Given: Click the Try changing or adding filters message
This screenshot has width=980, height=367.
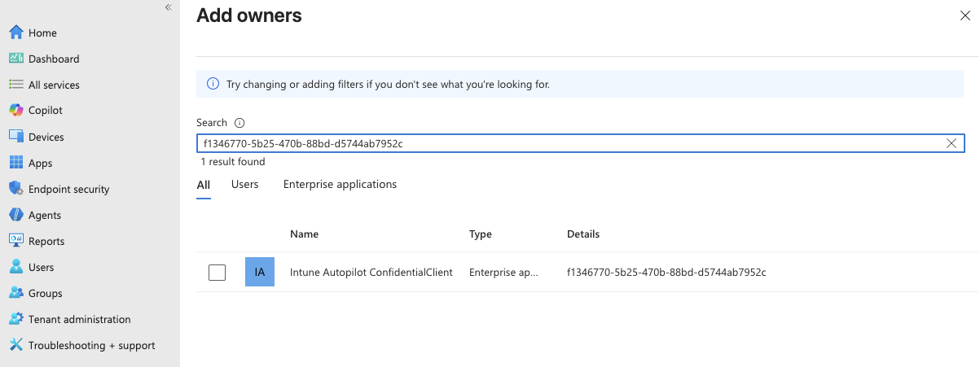Looking at the screenshot, I should pyautogui.click(x=388, y=84).
